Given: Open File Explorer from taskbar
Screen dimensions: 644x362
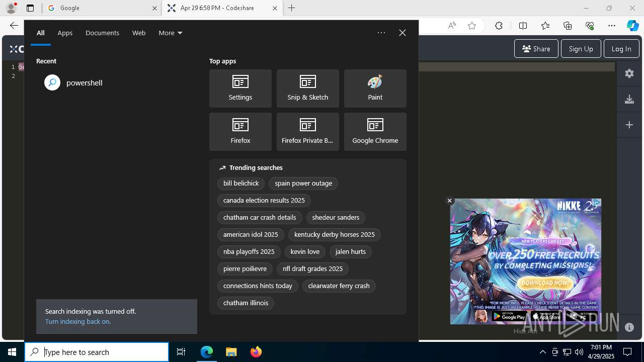Looking at the screenshot, I should tap(231, 352).
